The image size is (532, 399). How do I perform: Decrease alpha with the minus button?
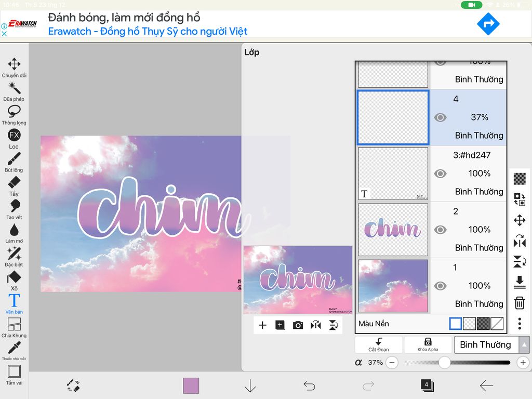(392, 362)
